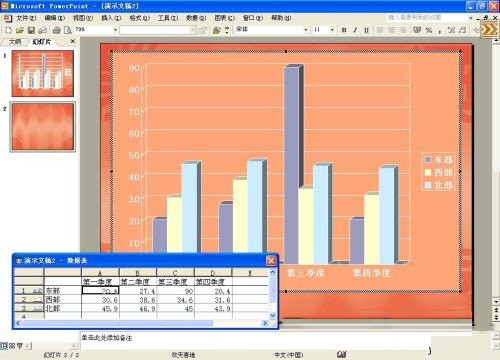Toggle italic formatting
The width and height of the screenshot is (500, 360).
[x=355, y=30]
